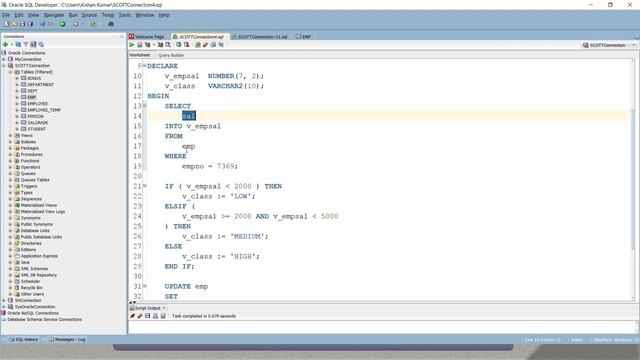Viewport: 640px width, 360px height.
Task: Collapse the Tables (Filtered) node
Action: [x=11, y=72]
